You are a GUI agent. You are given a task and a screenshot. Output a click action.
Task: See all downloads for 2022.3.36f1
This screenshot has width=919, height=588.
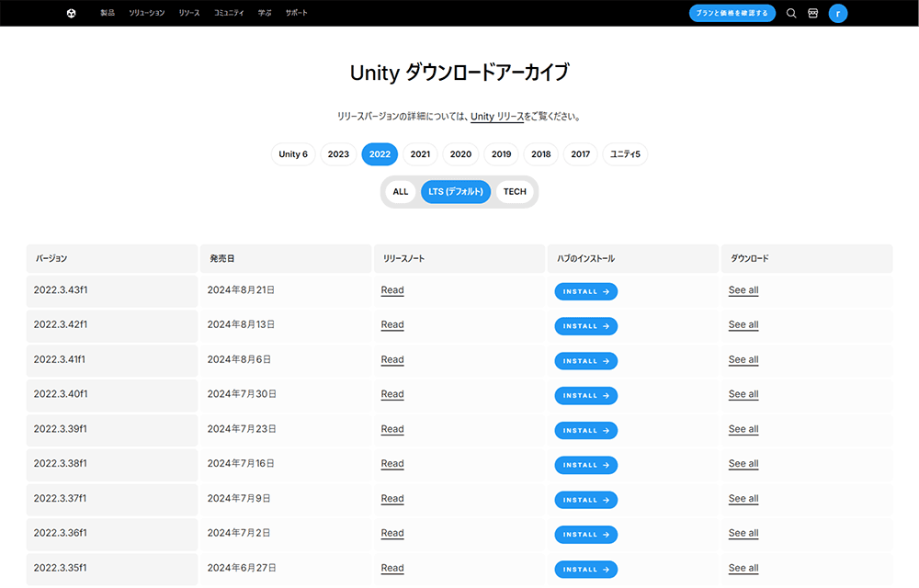pos(743,533)
